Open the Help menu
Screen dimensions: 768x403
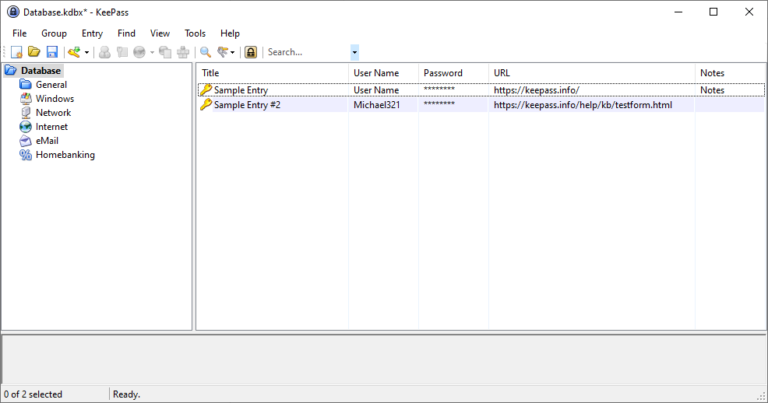pos(230,33)
